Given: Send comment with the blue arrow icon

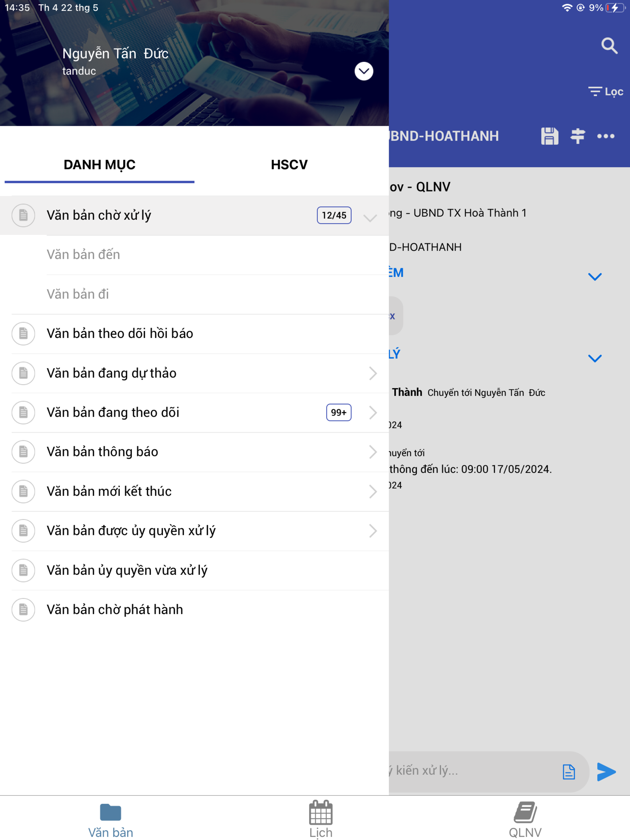Looking at the screenshot, I should point(606,772).
